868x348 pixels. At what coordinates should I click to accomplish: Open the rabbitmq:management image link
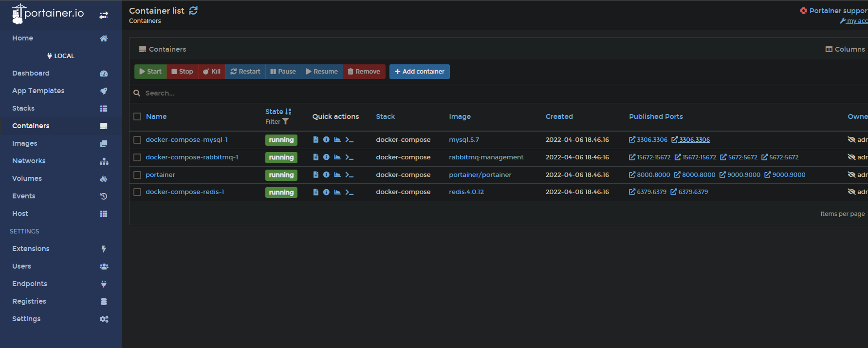click(486, 157)
